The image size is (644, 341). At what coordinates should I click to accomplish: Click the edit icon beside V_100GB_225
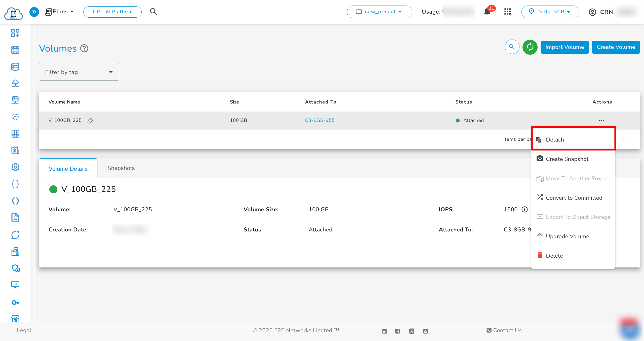pyautogui.click(x=90, y=121)
